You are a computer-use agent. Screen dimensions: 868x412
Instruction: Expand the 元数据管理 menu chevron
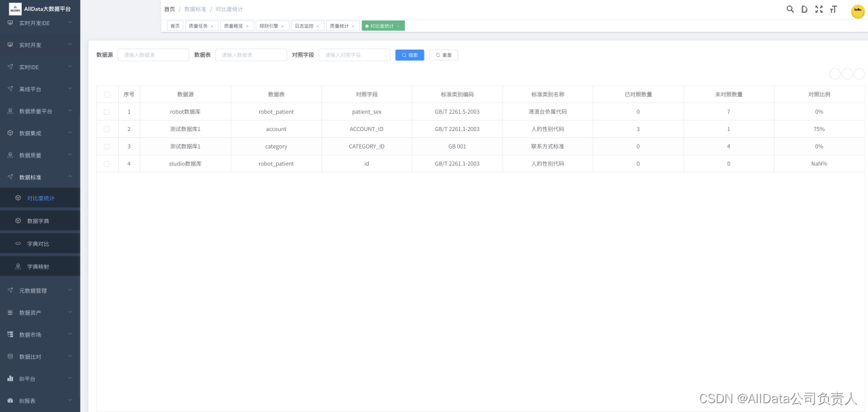coord(71,291)
